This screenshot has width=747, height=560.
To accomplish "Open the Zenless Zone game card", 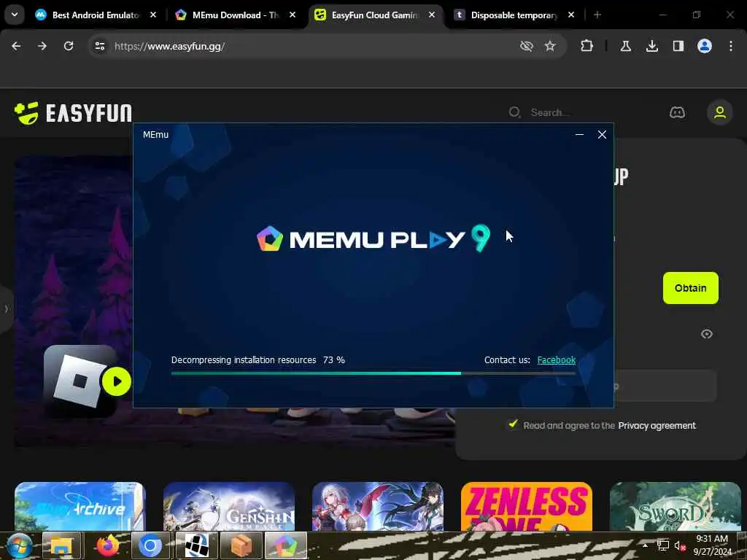I will pyautogui.click(x=527, y=506).
